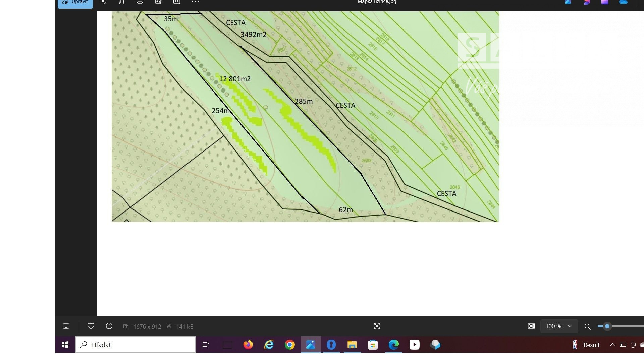The image size is (644, 362).
Task: Print the image using the printer icon
Action: click(x=140, y=2)
